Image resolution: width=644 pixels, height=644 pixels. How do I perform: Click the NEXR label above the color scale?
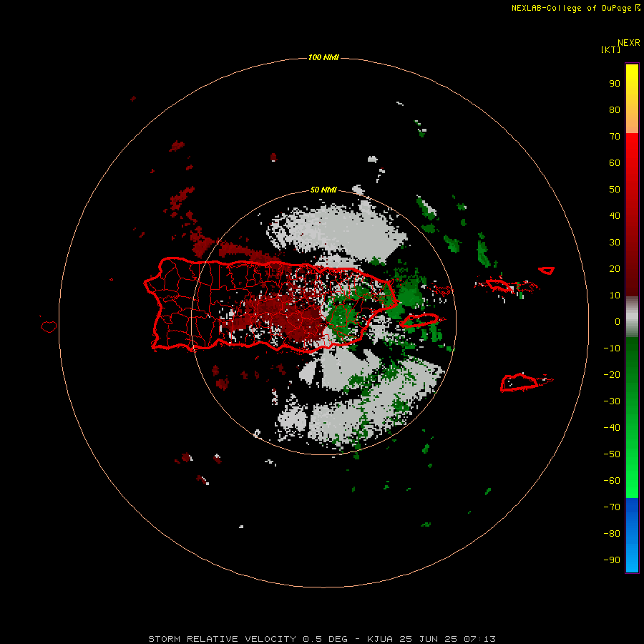629,43
